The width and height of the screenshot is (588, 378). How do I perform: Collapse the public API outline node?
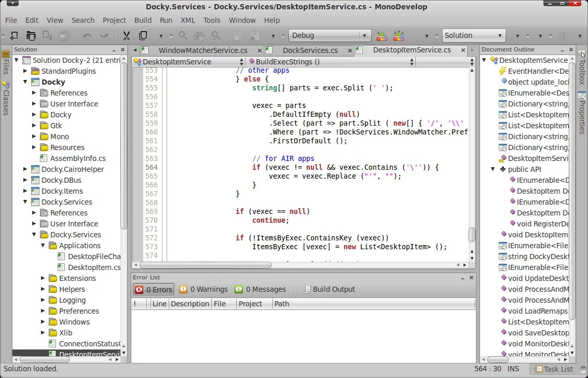pyautogui.click(x=493, y=169)
